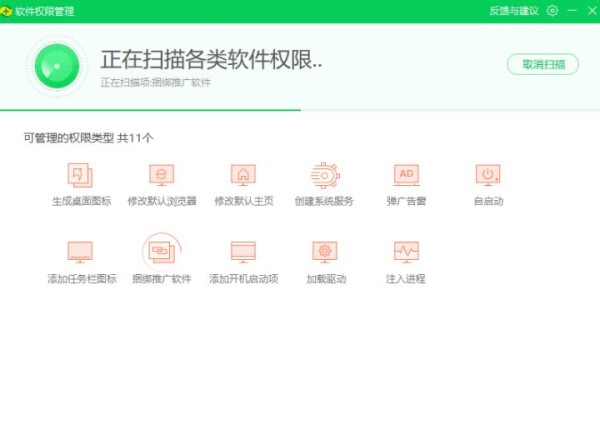Select the 修改默认浏览器 permission icon
The width and height of the screenshot is (600, 445).
tap(161, 175)
